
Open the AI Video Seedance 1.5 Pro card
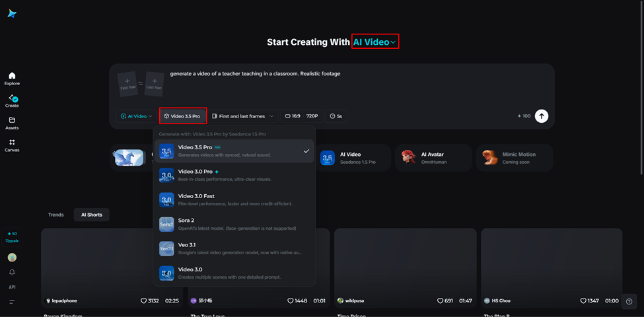click(x=353, y=158)
